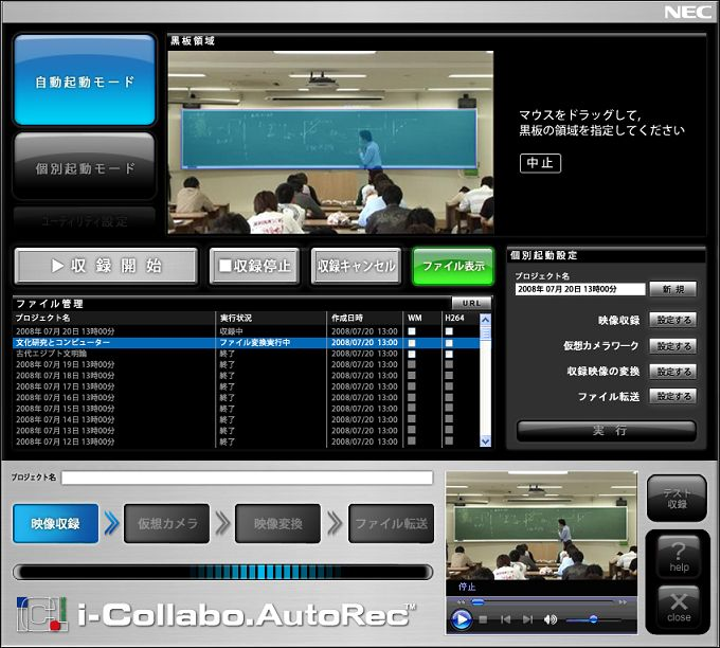Toggle WM checkbox for 07月 17日 project

(x=412, y=386)
